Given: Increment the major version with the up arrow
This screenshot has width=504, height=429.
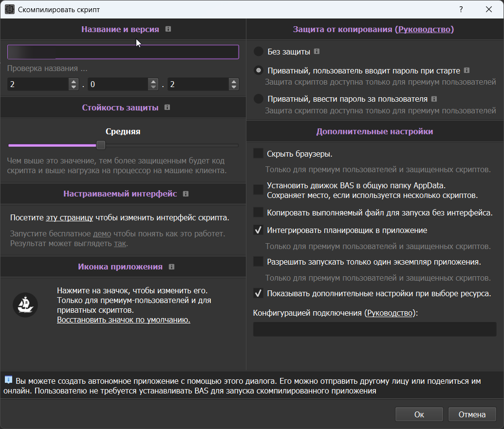Looking at the screenshot, I should click(73, 81).
